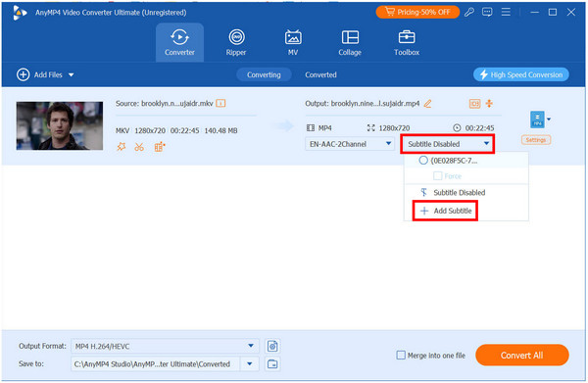Screen dimensions: 588x383
Task: Click the AnyMP4 app logo
Action: pyautogui.click(x=20, y=13)
